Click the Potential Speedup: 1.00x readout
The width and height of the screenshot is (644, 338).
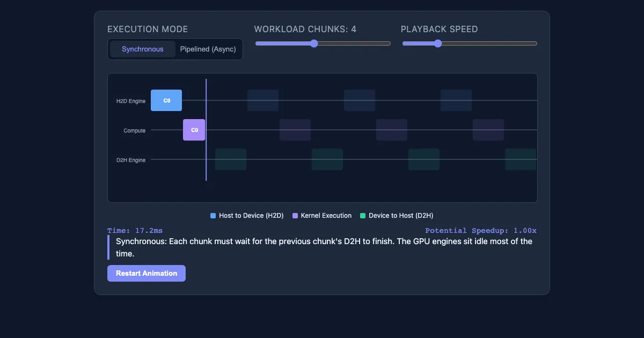click(481, 231)
